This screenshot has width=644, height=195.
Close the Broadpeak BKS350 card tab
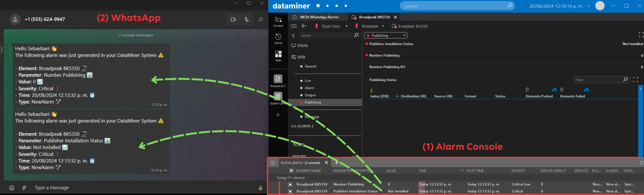pos(395,17)
